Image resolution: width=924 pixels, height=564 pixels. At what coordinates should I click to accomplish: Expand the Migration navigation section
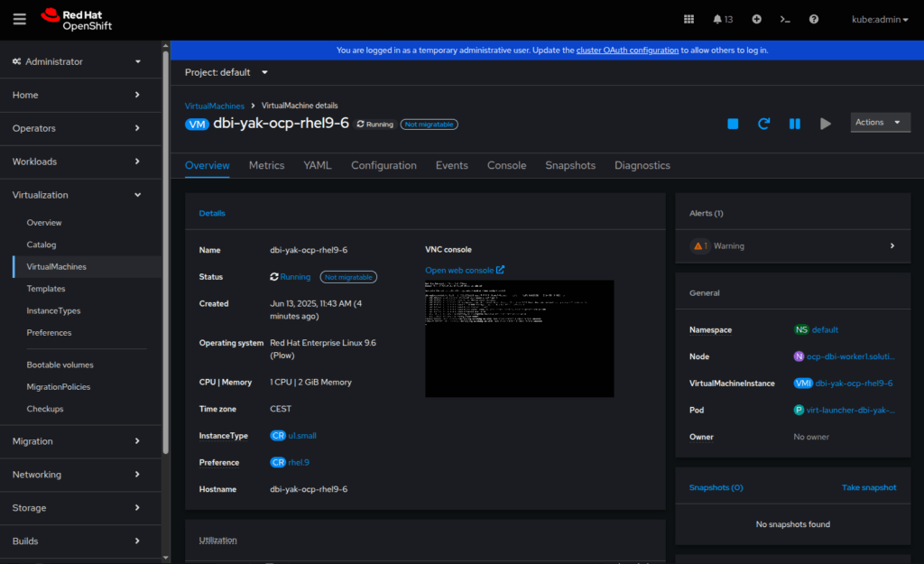[80, 441]
